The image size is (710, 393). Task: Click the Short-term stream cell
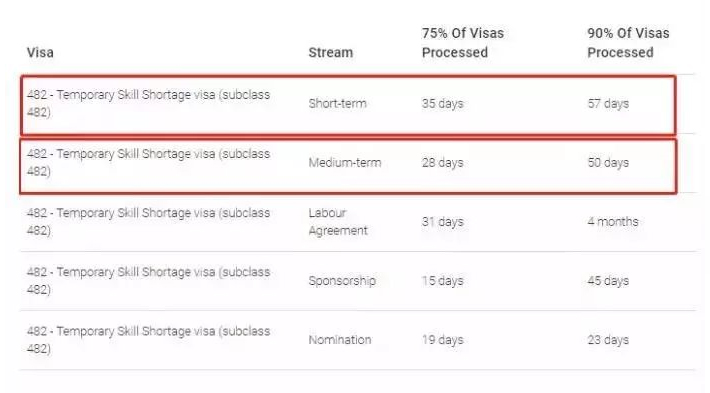coord(337,104)
